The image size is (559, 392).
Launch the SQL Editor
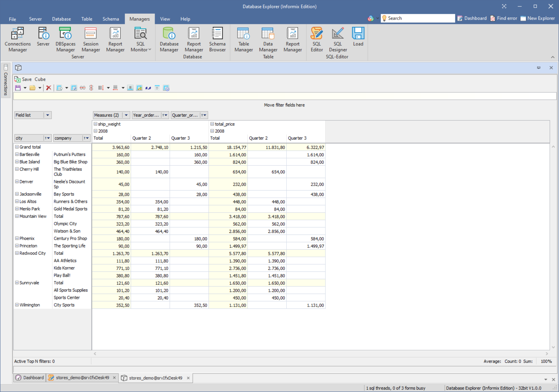[317, 40]
